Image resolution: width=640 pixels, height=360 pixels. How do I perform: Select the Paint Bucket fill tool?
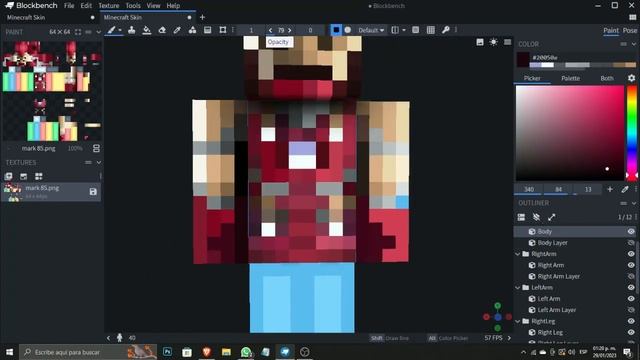click(x=147, y=30)
